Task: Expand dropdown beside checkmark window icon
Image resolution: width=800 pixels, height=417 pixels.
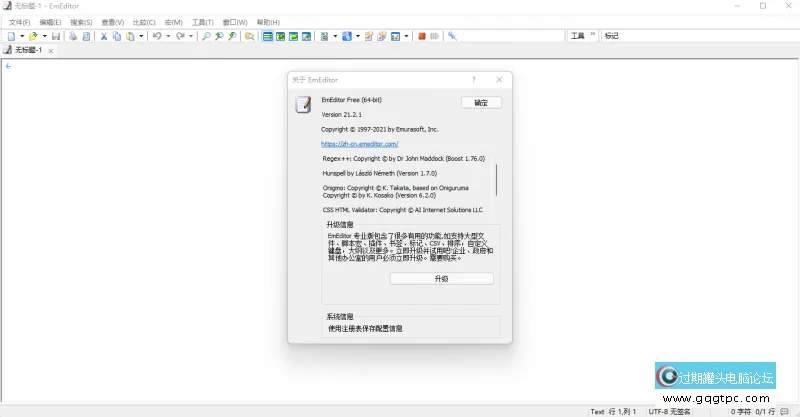Action: point(406,36)
